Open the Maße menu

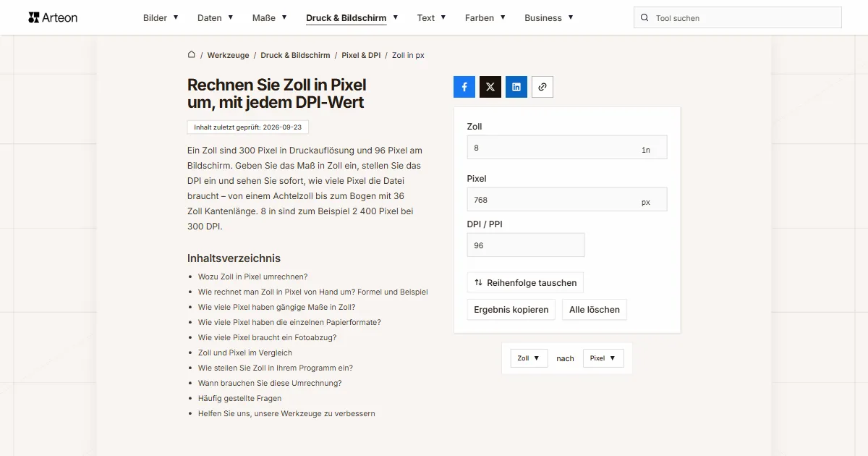[270, 18]
